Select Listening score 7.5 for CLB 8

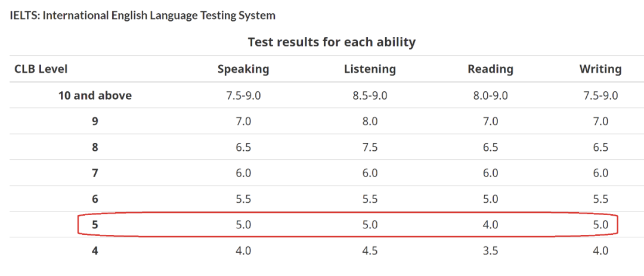point(370,147)
